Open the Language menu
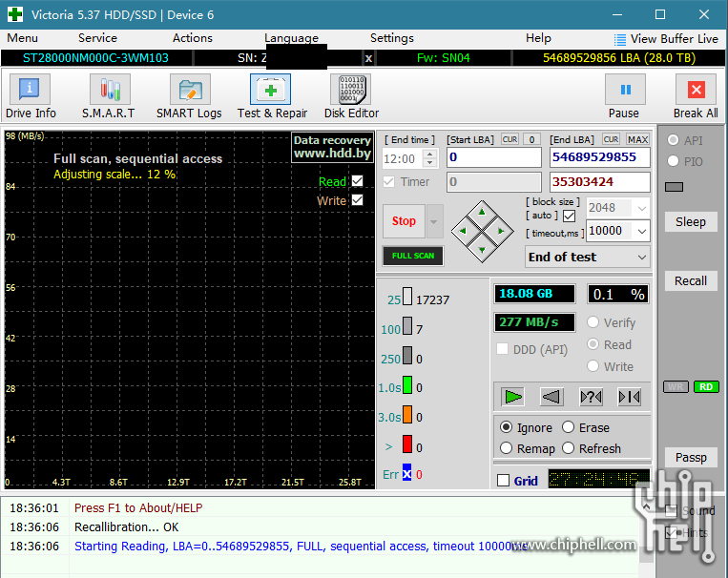This screenshot has width=728, height=578. pyautogui.click(x=291, y=38)
